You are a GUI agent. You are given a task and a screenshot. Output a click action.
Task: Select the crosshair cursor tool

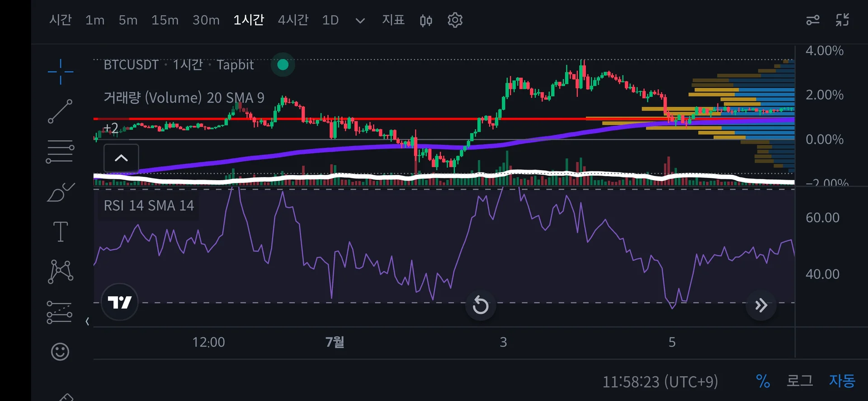[x=60, y=72]
